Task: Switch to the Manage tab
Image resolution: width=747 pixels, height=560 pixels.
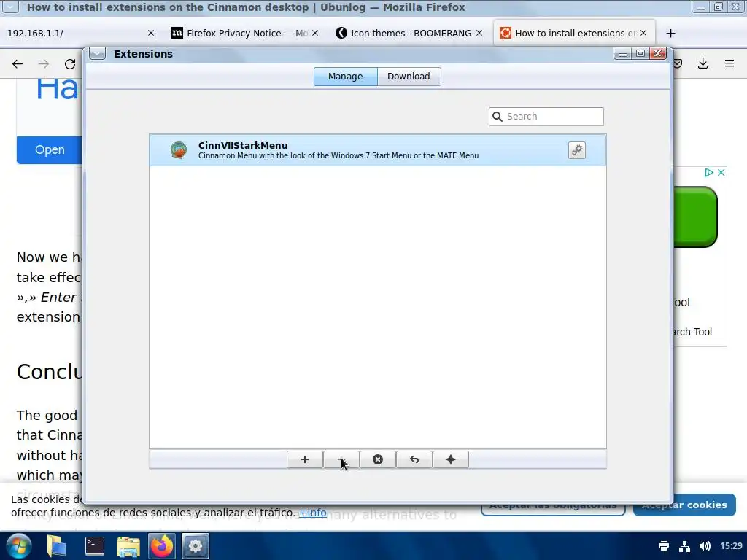Action: [x=345, y=76]
